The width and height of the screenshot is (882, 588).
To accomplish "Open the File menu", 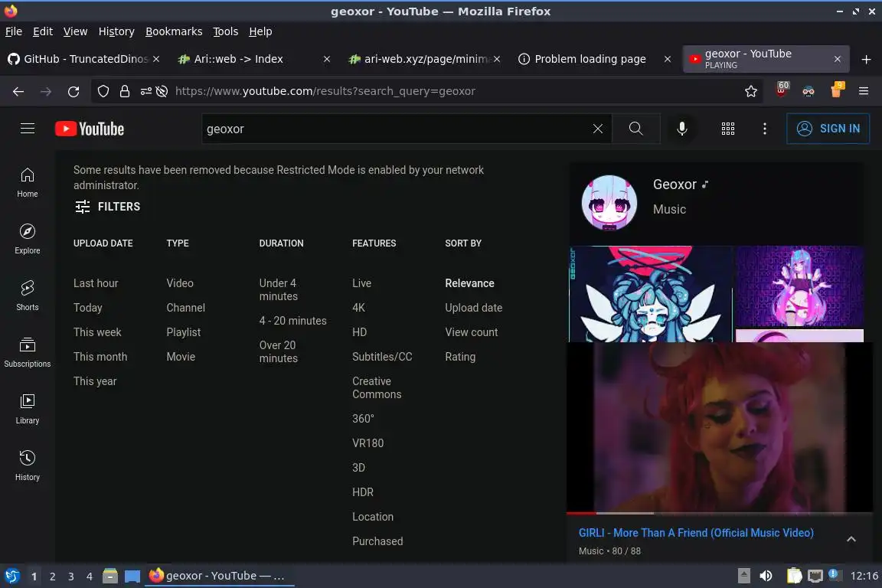I will 14,31.
